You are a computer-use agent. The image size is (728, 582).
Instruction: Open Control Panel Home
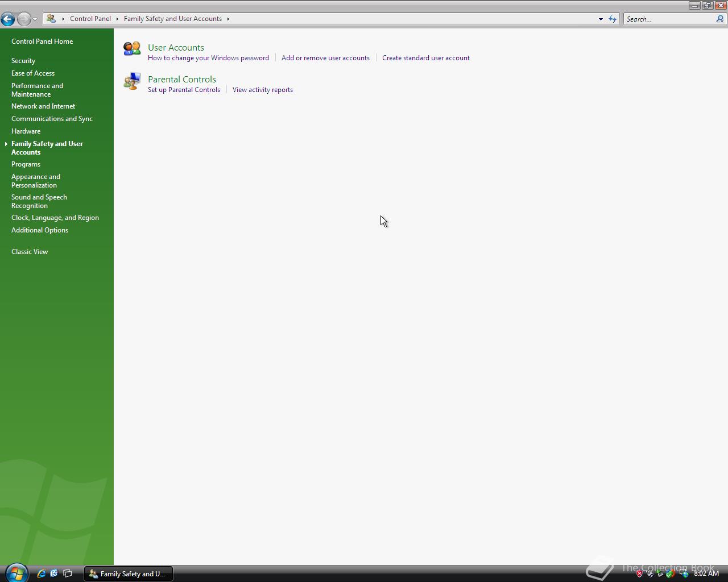coord(42,41)
